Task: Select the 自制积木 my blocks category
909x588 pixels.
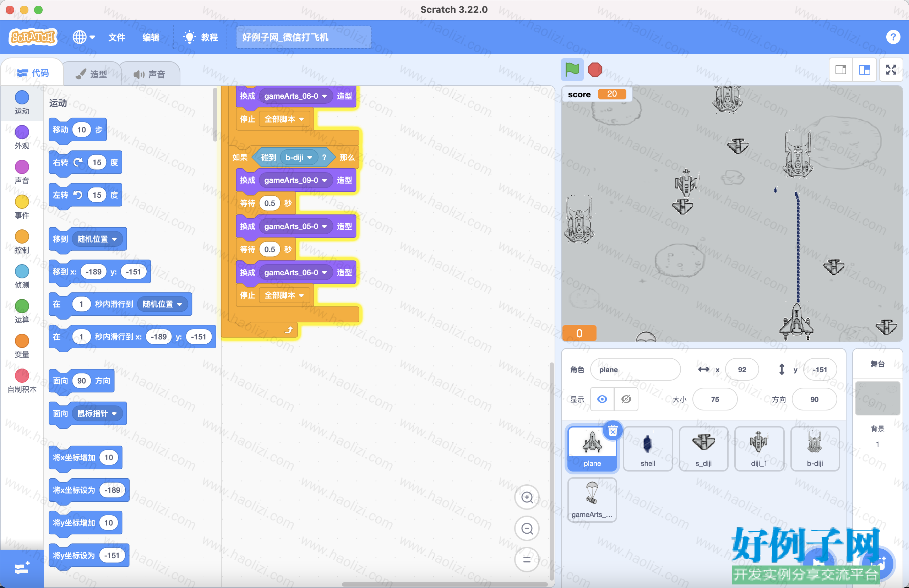Action: click(x=22, y=381)
